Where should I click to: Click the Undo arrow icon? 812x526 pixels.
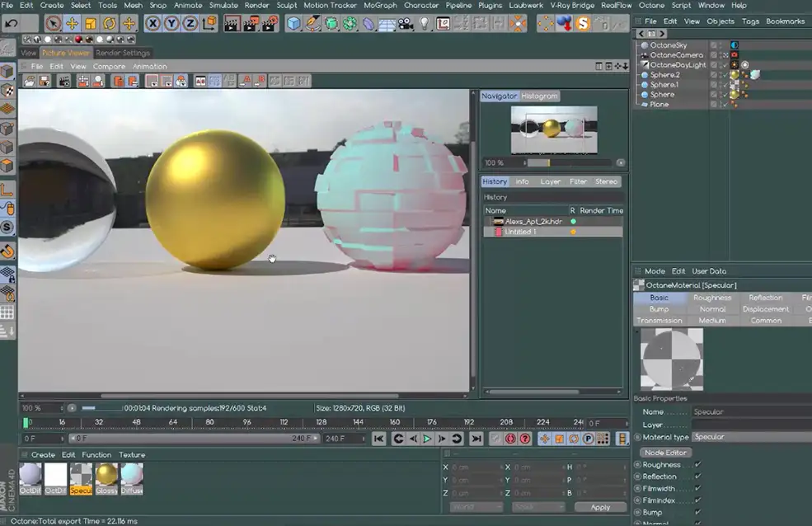12,23
